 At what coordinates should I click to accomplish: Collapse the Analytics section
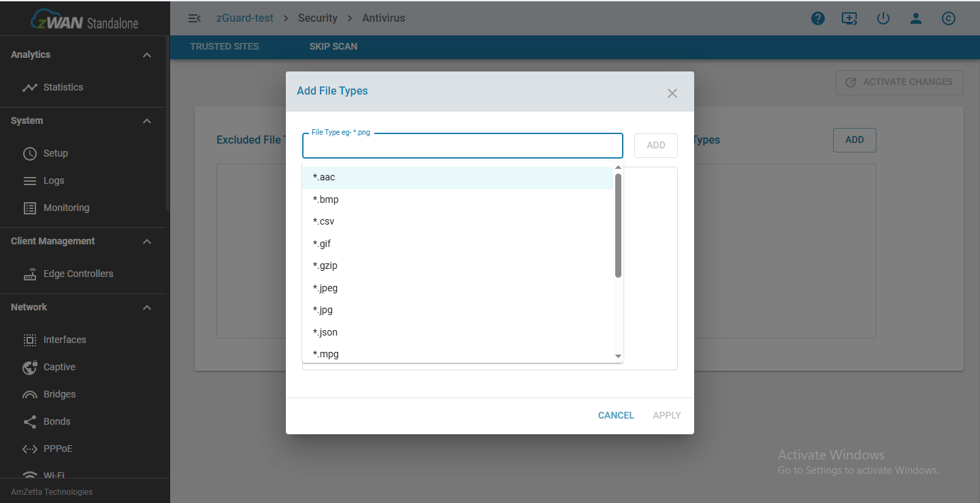[146, 54]
